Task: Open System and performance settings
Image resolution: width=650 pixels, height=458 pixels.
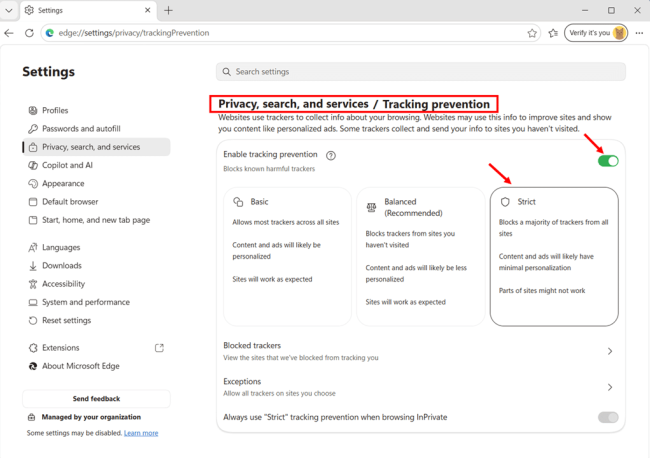Action: (x=96, y=302)
